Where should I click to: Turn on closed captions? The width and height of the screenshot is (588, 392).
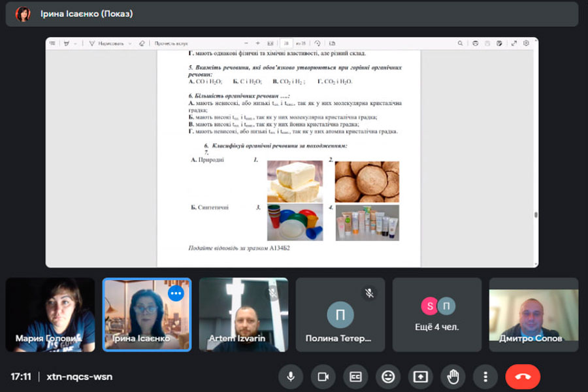(x=355, y=377)
